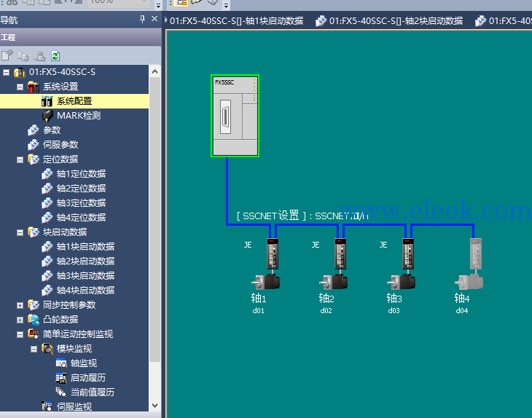Viewport: 532px width, 418px height.
Task: Click the 当前值履历 icon
Action: click(x=61, y=393)
